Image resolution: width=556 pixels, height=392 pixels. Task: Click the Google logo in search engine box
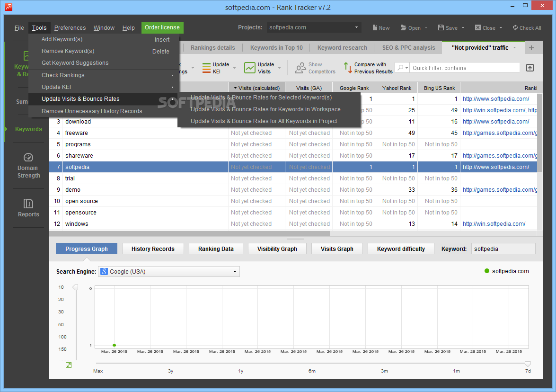tap(104, 271)
